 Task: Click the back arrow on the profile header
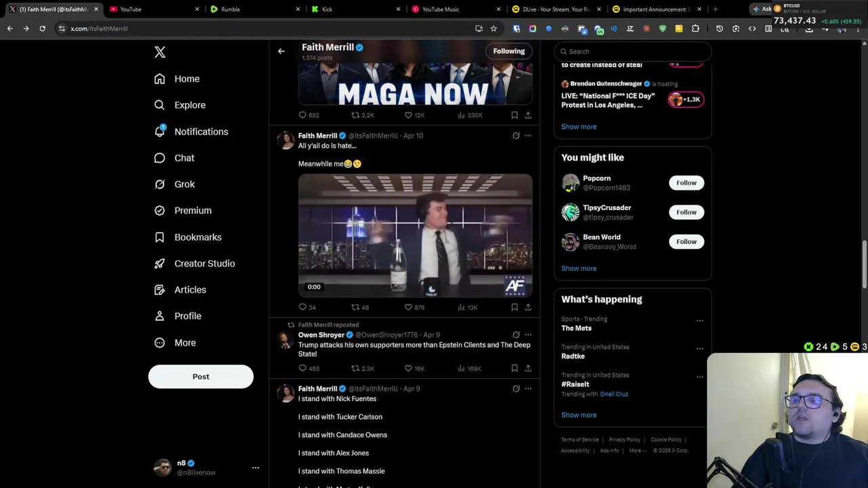tap(281, 51)
